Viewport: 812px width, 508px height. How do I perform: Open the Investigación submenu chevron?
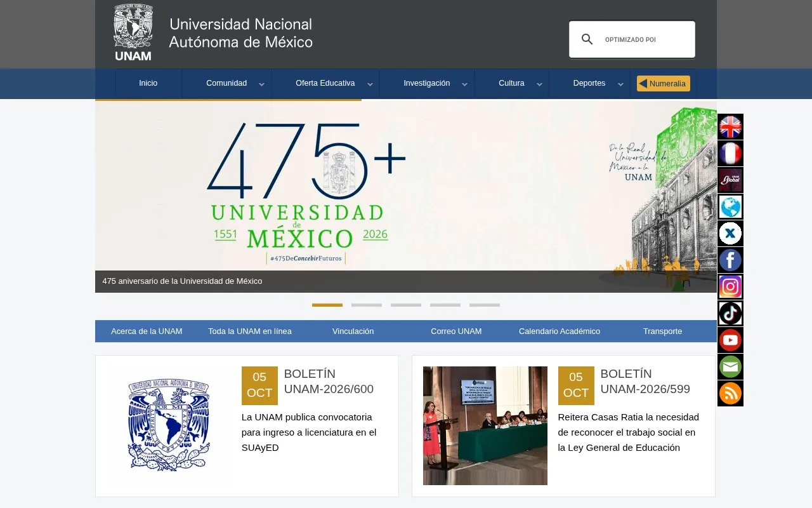464,84
